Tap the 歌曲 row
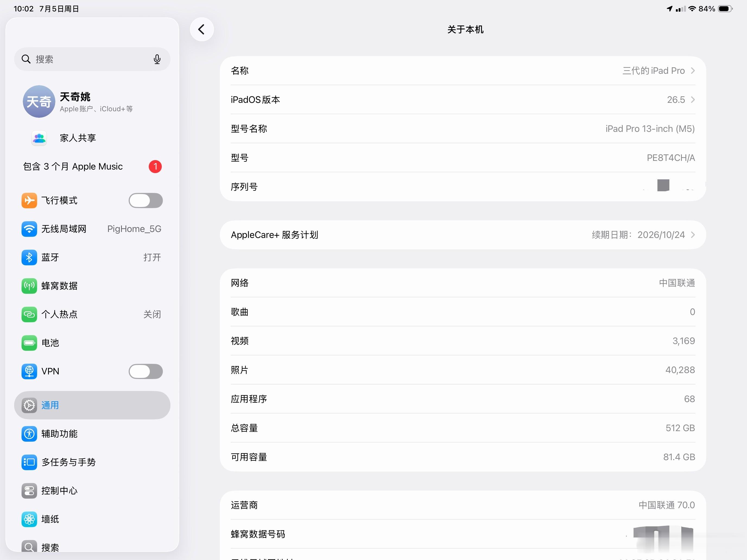This screenshot has height=560, width=747. click(x=463, y=312)
